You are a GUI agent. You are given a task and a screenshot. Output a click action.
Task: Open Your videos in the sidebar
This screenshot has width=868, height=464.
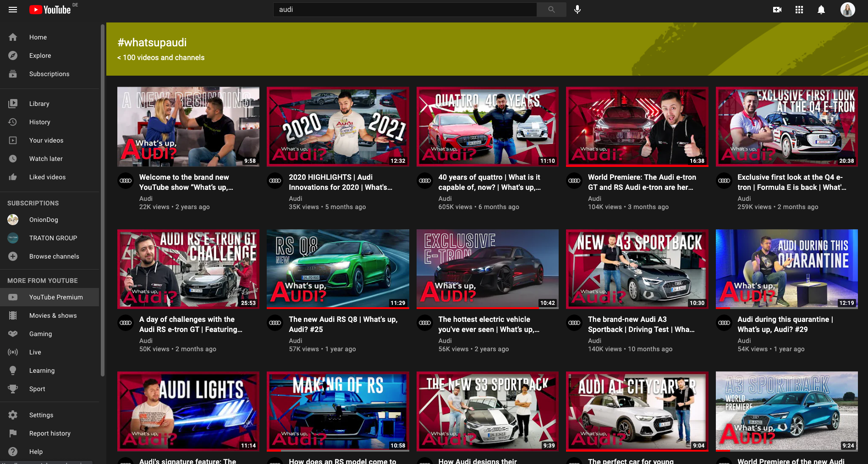49,140
